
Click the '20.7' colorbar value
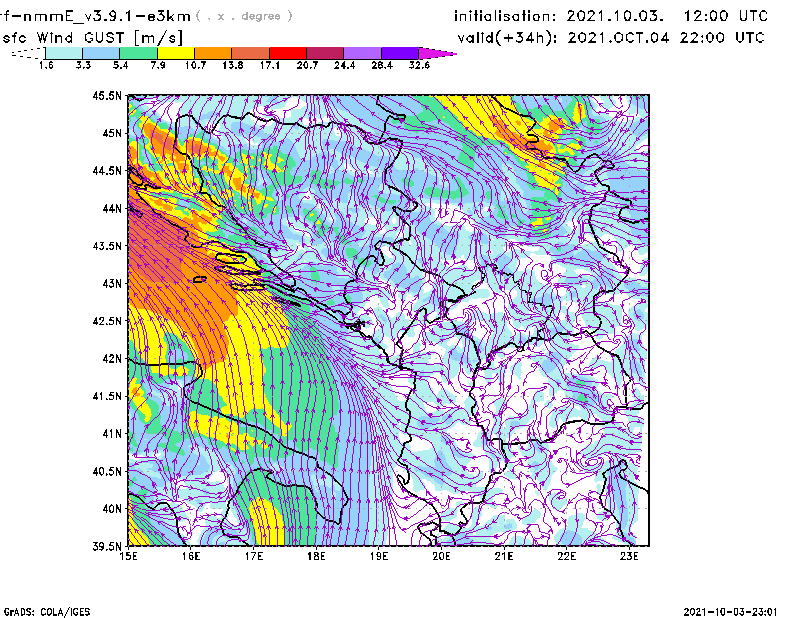click(307, 65)
